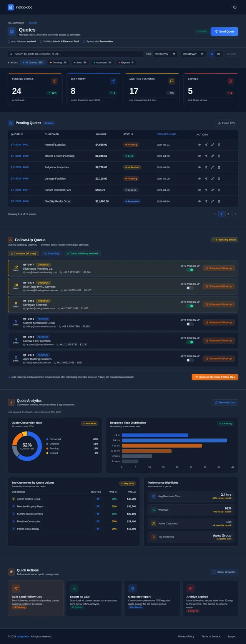The image size is (246, 644).
Task: Filter by Pending status tab
Action: coord(58,63)
